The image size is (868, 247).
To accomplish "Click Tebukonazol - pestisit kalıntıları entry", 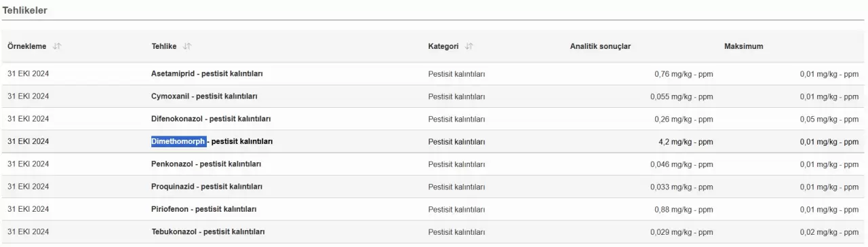I will point(208,232).
